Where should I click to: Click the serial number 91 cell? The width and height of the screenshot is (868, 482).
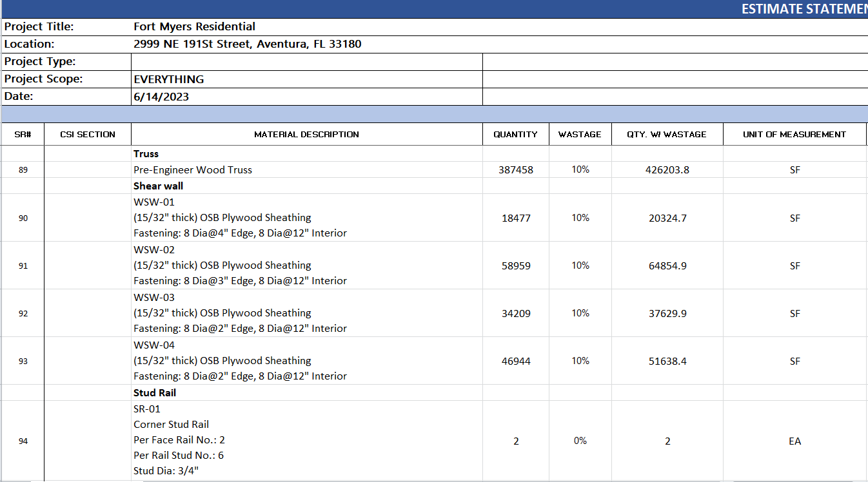pyautogui.click(x=23, y=265)
